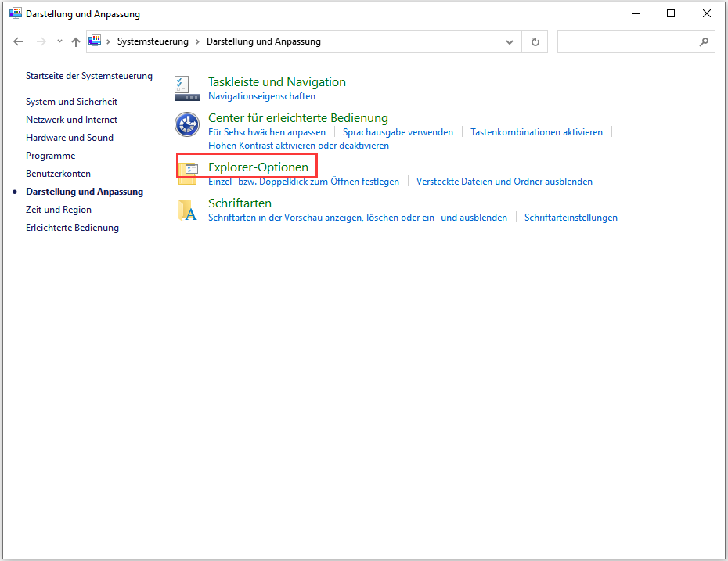Open Taskleiste und Navigation heading

(276, 82)
